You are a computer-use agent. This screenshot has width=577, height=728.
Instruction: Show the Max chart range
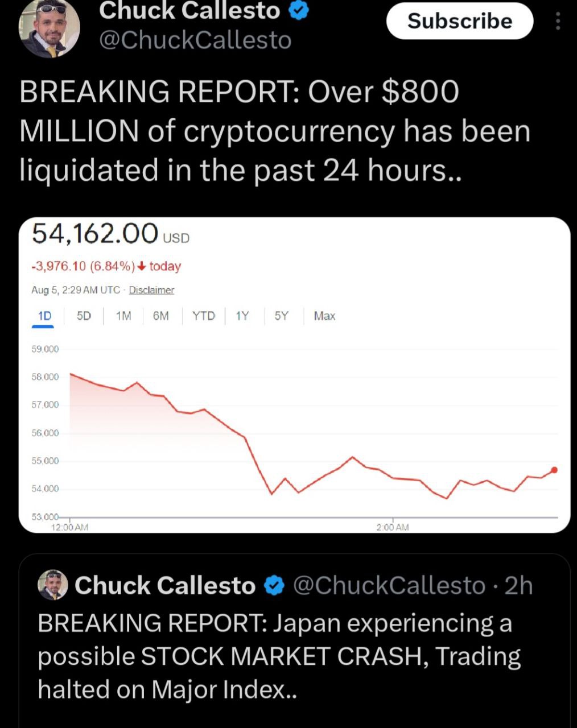(324, 316)
